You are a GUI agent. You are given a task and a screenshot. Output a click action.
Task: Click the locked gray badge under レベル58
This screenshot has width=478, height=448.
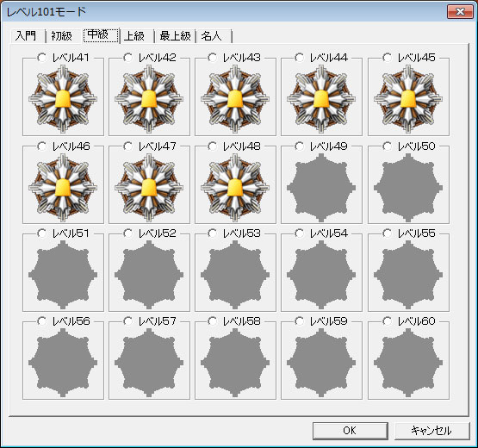point(235,363)
